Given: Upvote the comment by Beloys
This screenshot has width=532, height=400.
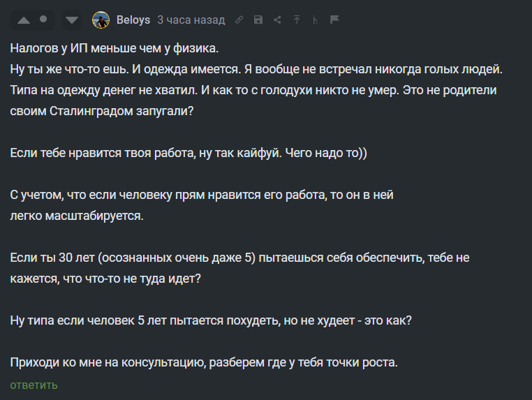Looking at the screenshot, I should pyautogui.click(x=24, y=20).
